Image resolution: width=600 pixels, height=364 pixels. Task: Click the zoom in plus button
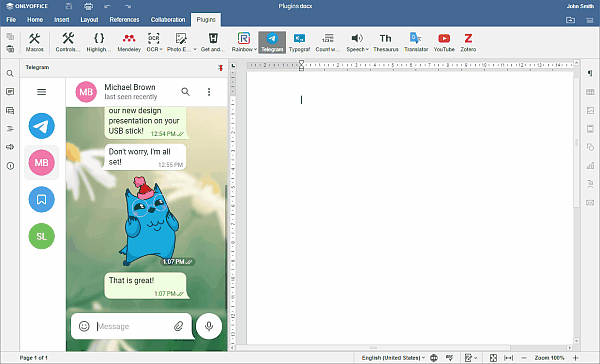(575, 358)
